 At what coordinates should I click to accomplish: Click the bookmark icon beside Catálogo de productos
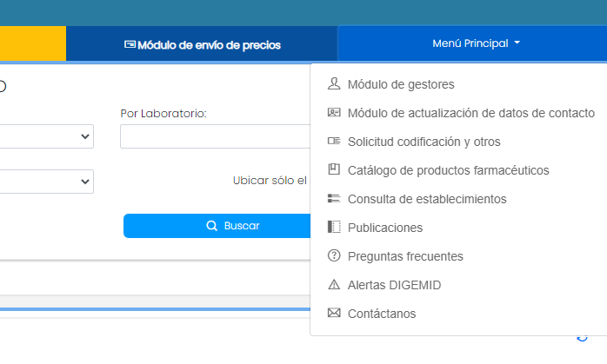(x=334, y=169)
